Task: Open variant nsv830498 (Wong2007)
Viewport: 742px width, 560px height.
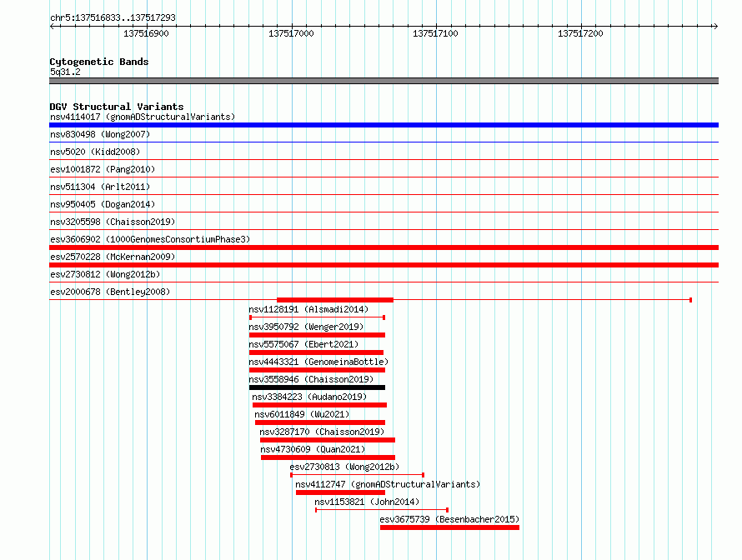Action: coord(100,134)
